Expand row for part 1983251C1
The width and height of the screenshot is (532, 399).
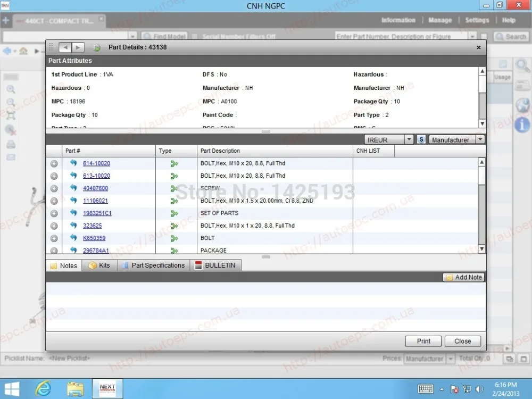point(54,213)
